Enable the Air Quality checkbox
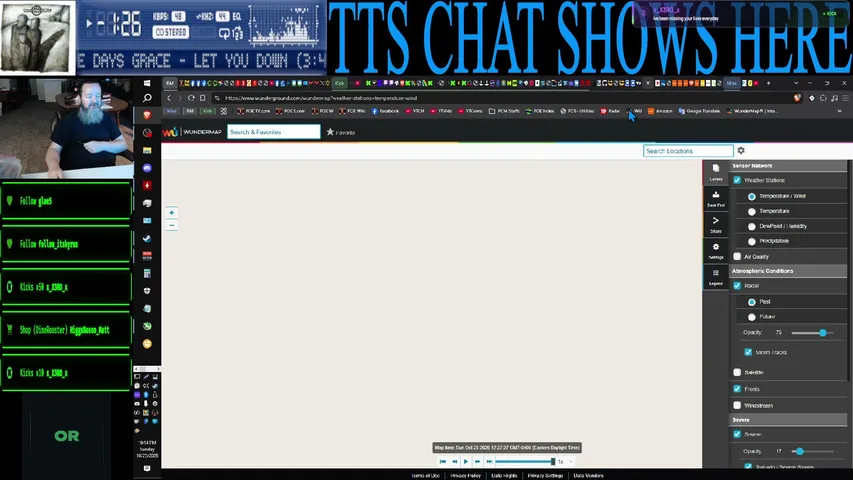 737,256
